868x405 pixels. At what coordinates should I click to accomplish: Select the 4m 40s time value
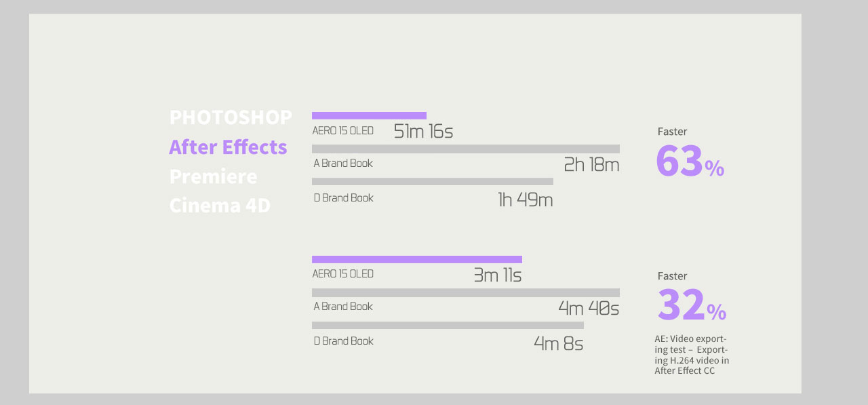point(588,309)
